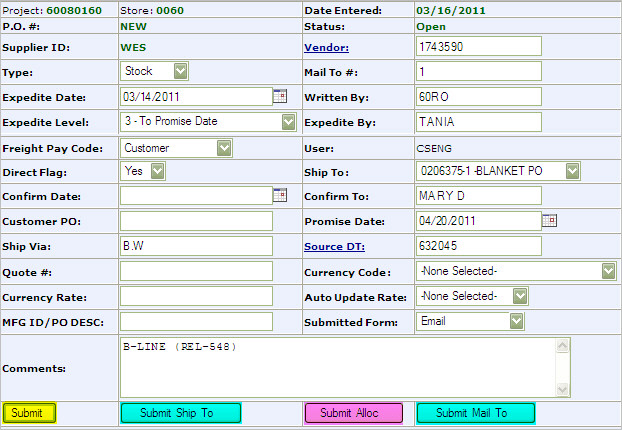
Task: Click the Store value 0060
Action: click(x=170, y=10)
